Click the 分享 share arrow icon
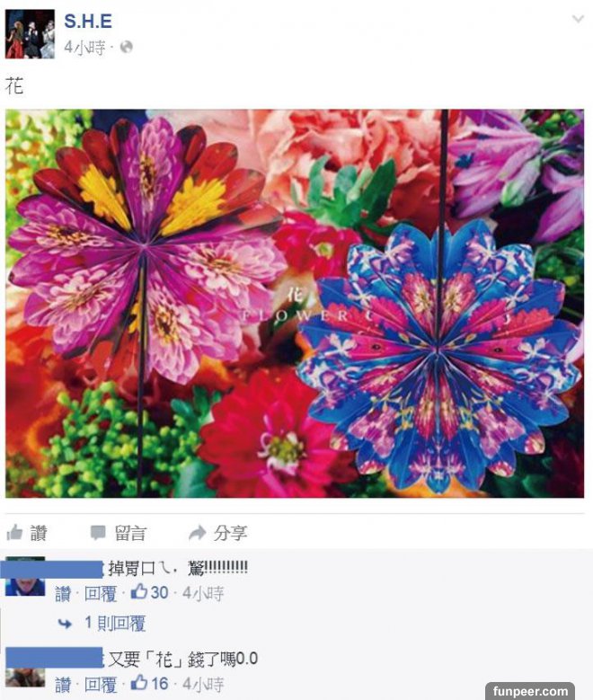Image resolution: width=593 pixels, height=700 pixels. (x=197, y=532)
